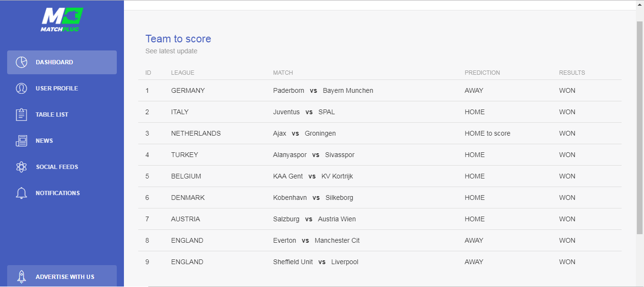Viewport: 644px width, 287px height.
Task: Click the Notifications bell icon
Action: [x=21, y=193]
